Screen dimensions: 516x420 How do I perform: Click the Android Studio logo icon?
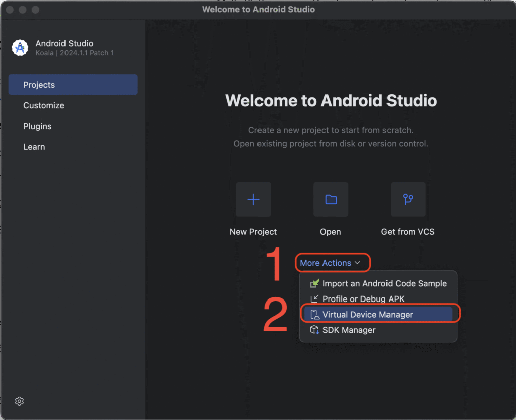[x=20, y=48]
